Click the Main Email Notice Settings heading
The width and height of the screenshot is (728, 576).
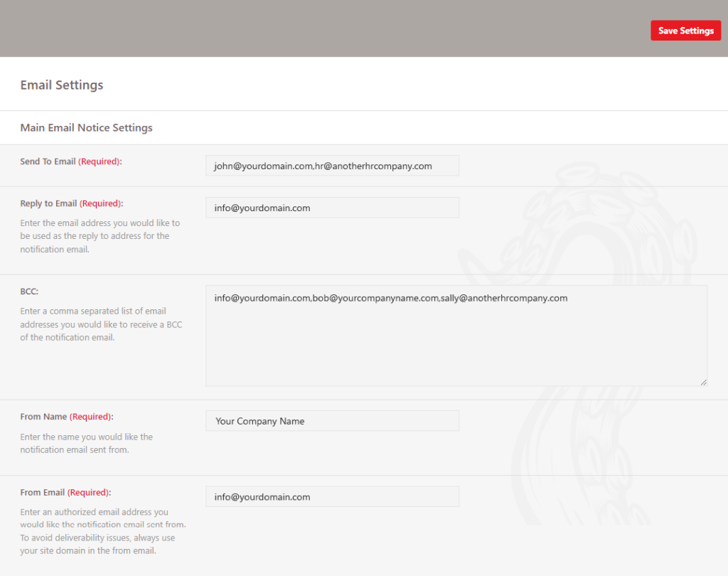(86, 128)
